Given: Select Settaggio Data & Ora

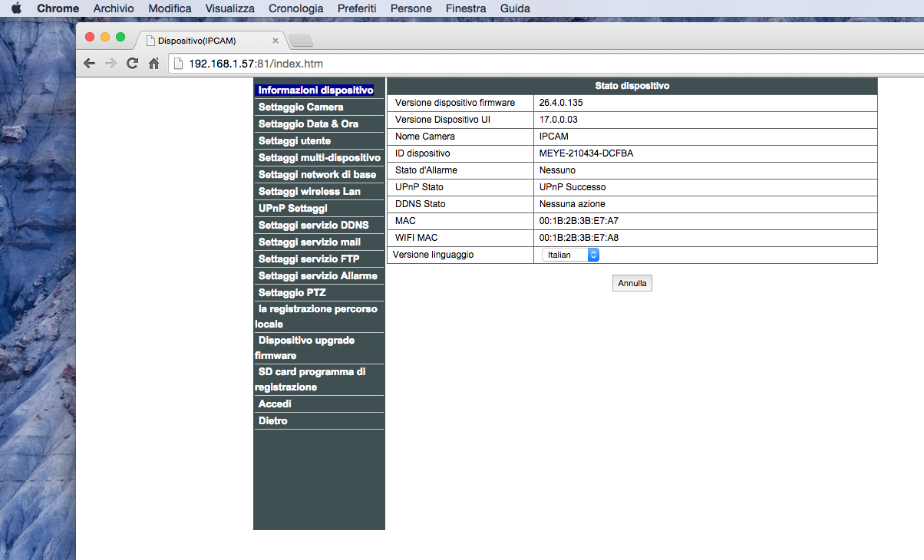Looking at the screenshot, I should coord(309,124).
